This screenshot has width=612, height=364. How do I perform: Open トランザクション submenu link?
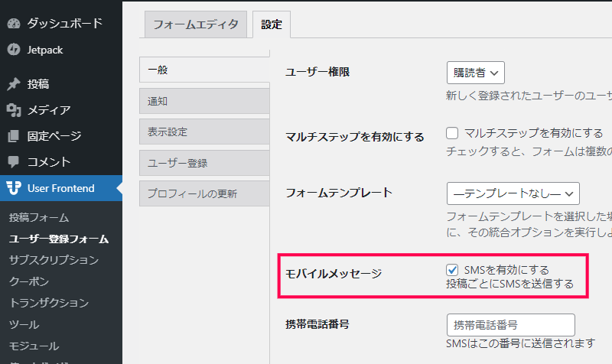click(x=49, y=303)
